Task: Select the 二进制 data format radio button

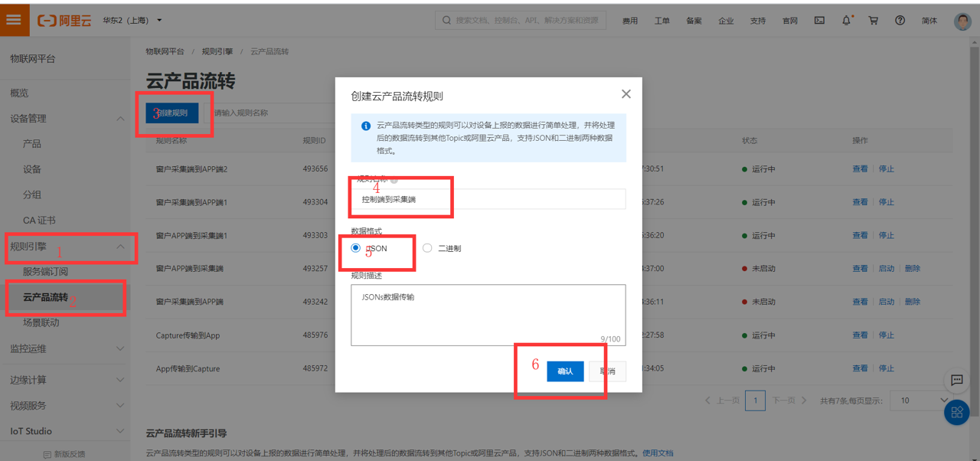Action: click(x=426, y=247)
